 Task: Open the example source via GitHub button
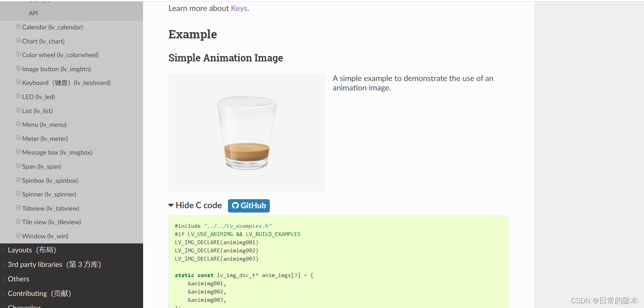coord(249,205)
